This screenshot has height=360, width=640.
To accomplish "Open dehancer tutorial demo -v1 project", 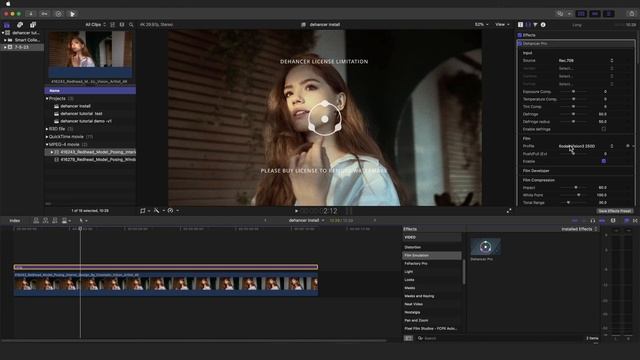I will [86, 121].
